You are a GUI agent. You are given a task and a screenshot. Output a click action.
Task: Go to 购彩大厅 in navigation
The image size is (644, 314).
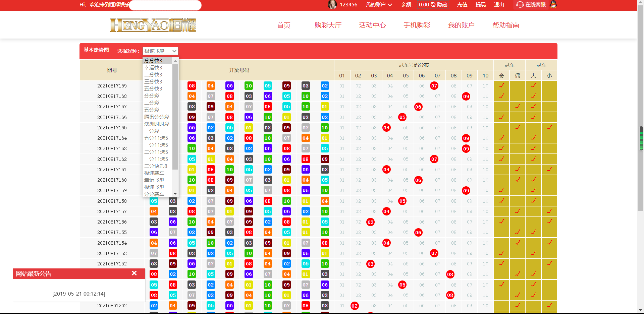328,25
